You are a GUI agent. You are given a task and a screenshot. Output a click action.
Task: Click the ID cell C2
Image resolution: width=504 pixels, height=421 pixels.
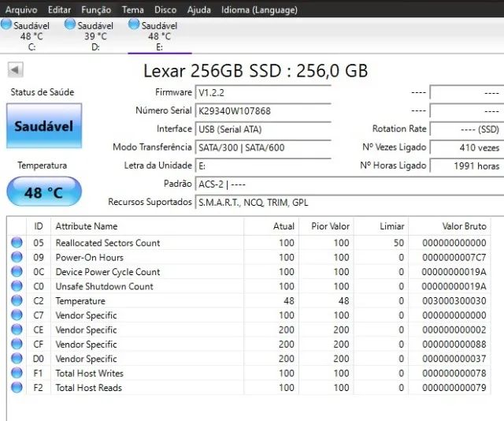pyautogui.click(x=39, y=301)
